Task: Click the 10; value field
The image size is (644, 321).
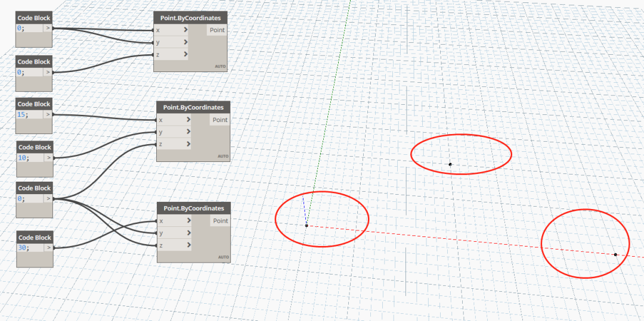Action: (30, 158)
